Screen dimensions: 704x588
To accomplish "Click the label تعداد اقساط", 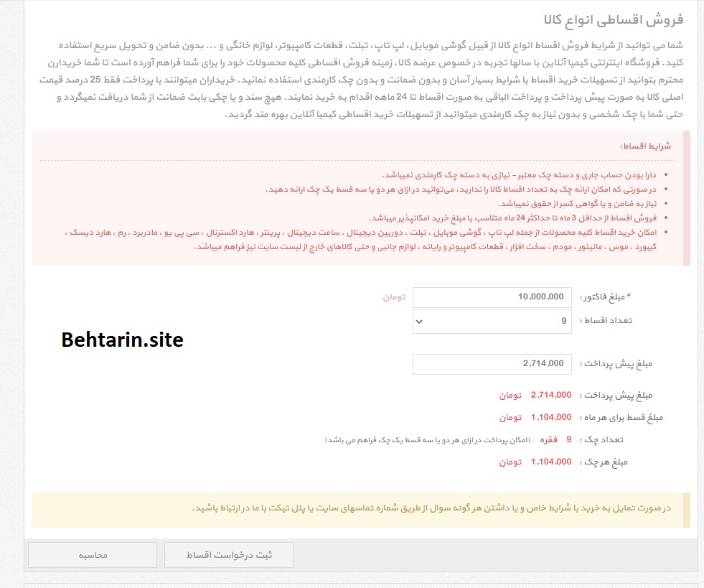I will click(606, 321).
